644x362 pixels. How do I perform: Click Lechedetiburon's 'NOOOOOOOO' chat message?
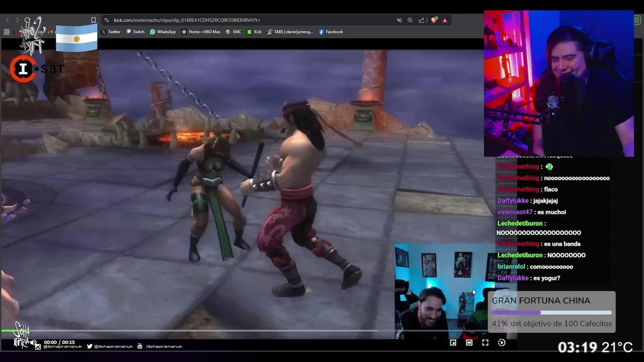tap(566, 255)
